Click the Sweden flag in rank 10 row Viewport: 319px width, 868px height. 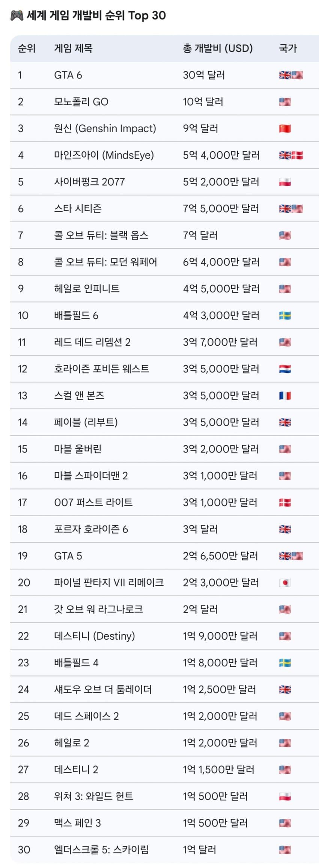click(x=285, y=316)
